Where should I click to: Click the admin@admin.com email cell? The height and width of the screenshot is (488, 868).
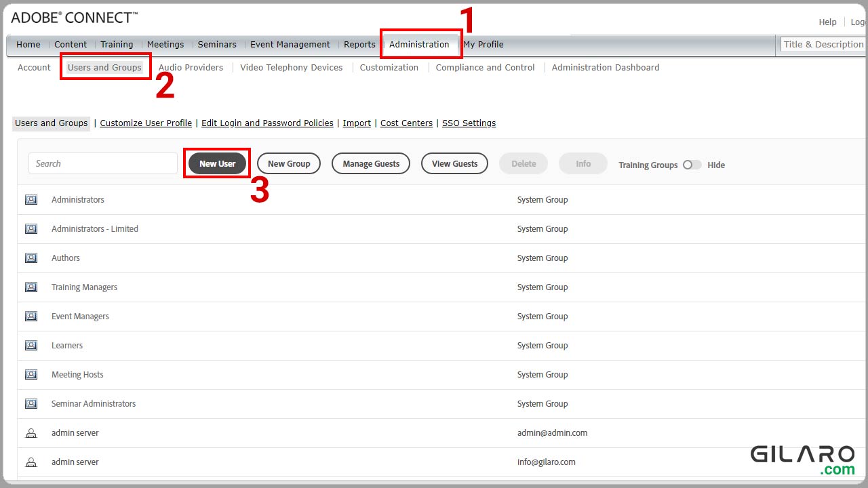click(552, 433)
